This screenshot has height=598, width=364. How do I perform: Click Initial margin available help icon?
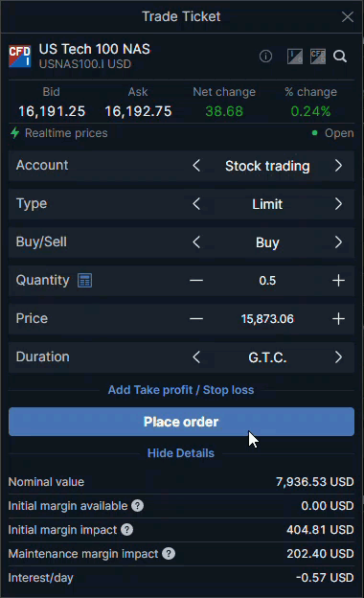(138, 506)
